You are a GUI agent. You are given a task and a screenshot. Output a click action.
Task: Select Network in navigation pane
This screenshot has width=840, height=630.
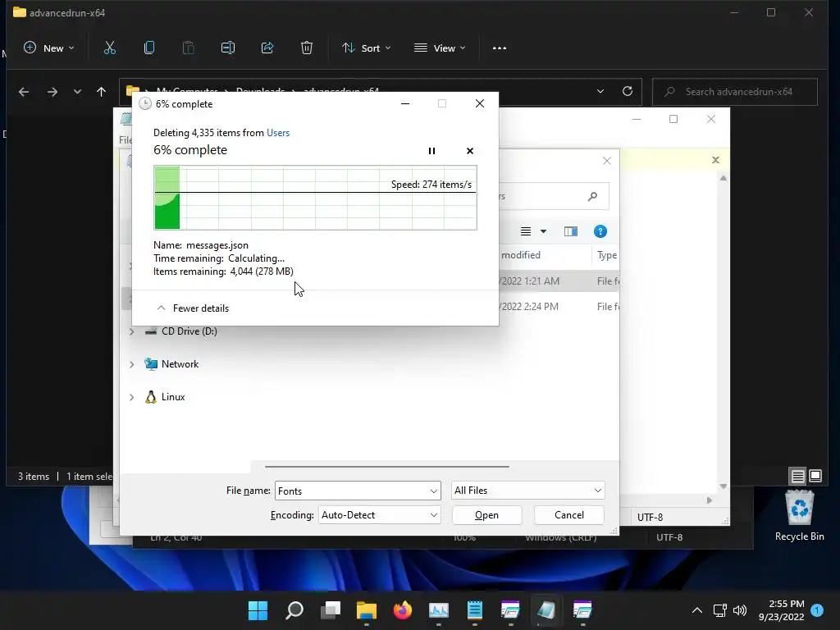pos(180,364)
